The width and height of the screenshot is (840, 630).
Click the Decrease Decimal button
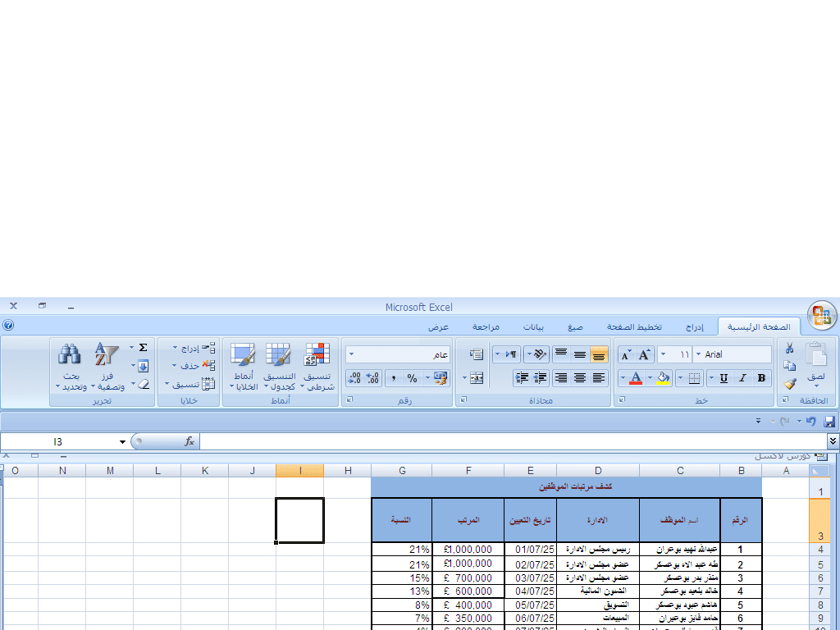pos(354,378)
